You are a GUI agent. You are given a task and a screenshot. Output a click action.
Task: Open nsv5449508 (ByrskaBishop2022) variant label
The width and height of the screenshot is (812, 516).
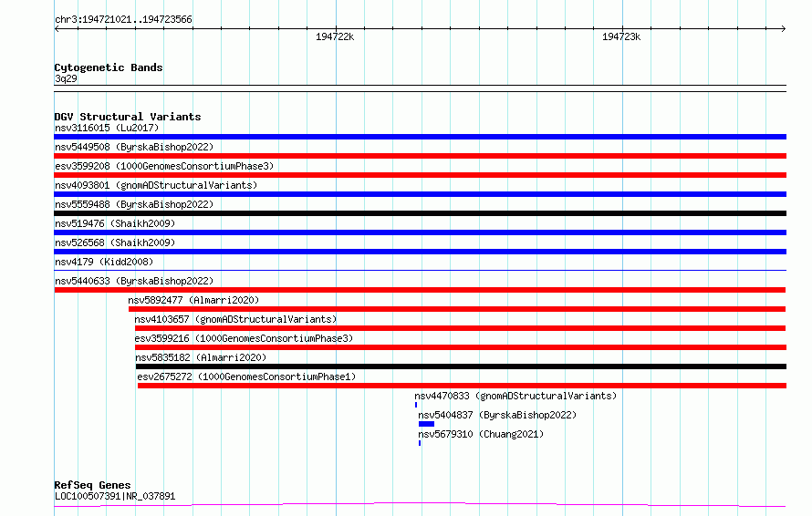click(134, 147)
